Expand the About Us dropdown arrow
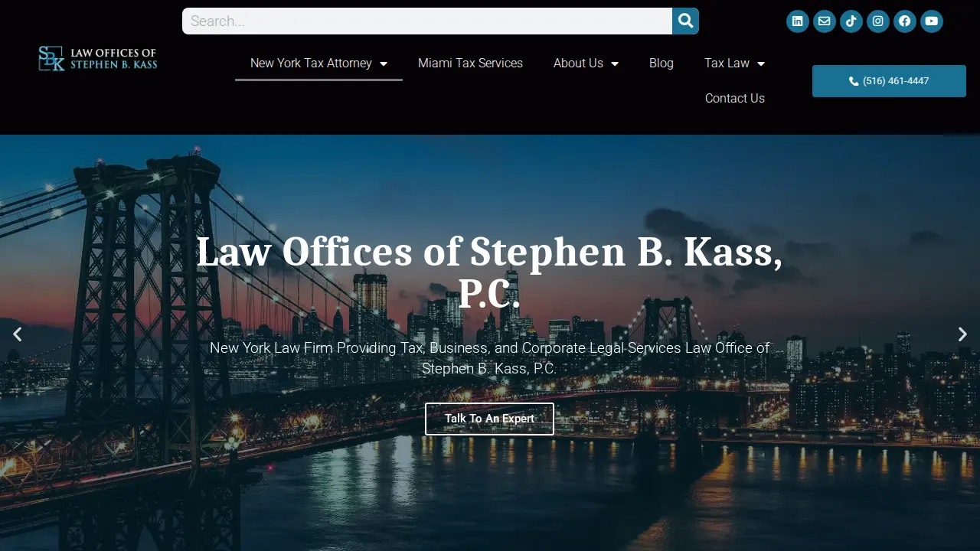The height and width of the screenshot is (551, 980). coord(615,64)
